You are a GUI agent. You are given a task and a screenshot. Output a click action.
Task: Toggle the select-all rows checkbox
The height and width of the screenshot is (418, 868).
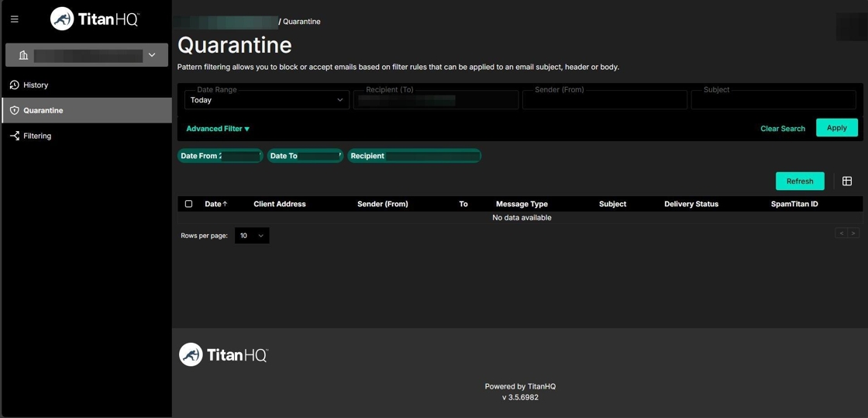pos(188,204)
